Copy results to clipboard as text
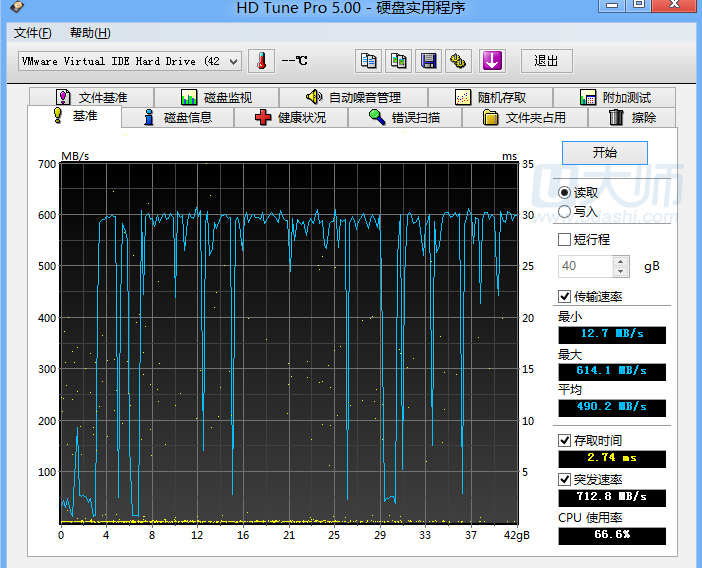Screen dimensions: 702x568 pos(369,61)
